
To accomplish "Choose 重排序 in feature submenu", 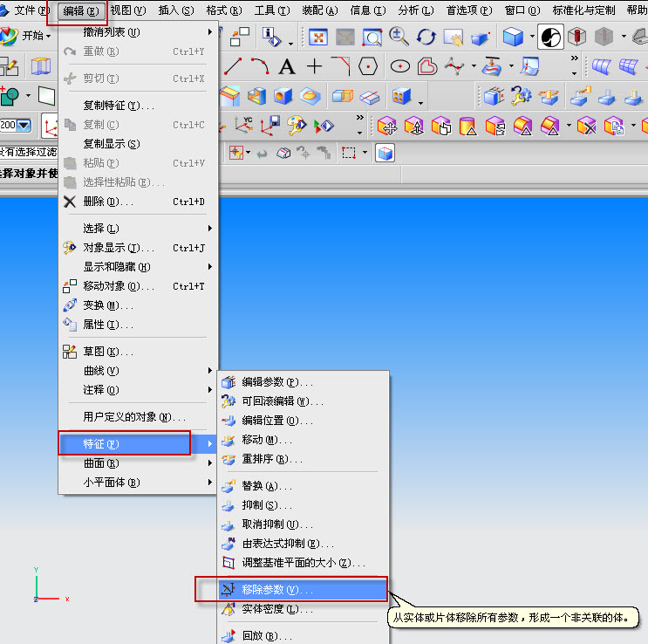I will click(304, 459).
